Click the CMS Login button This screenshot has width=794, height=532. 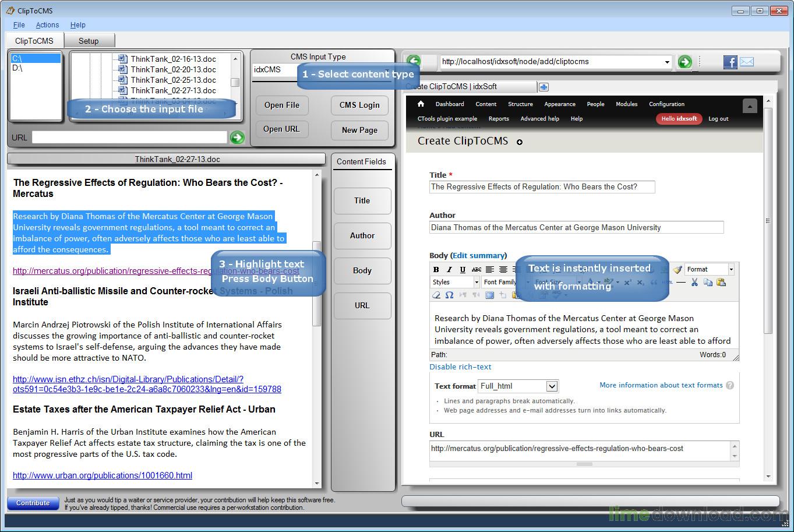pyautogui.click(x=359, y=105)
